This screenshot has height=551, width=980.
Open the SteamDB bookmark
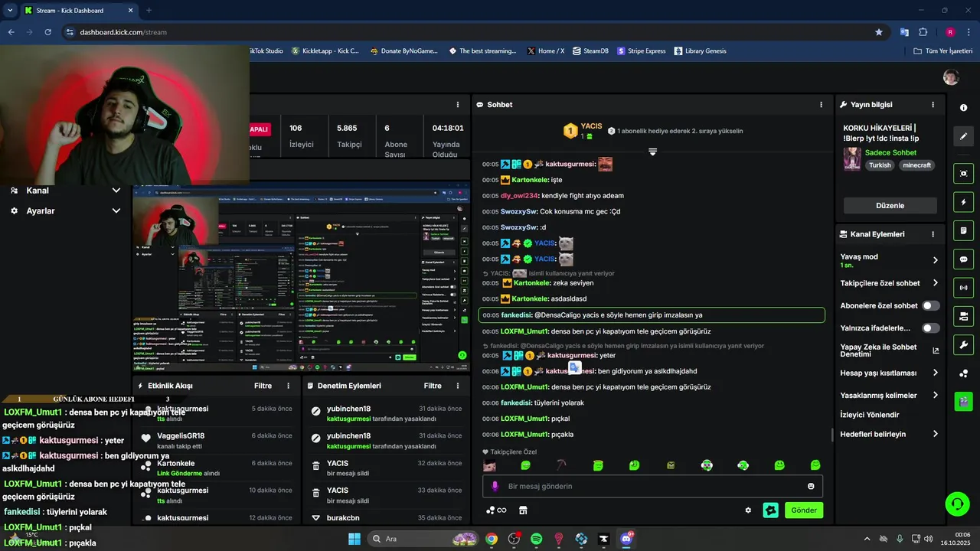point(590,51)
